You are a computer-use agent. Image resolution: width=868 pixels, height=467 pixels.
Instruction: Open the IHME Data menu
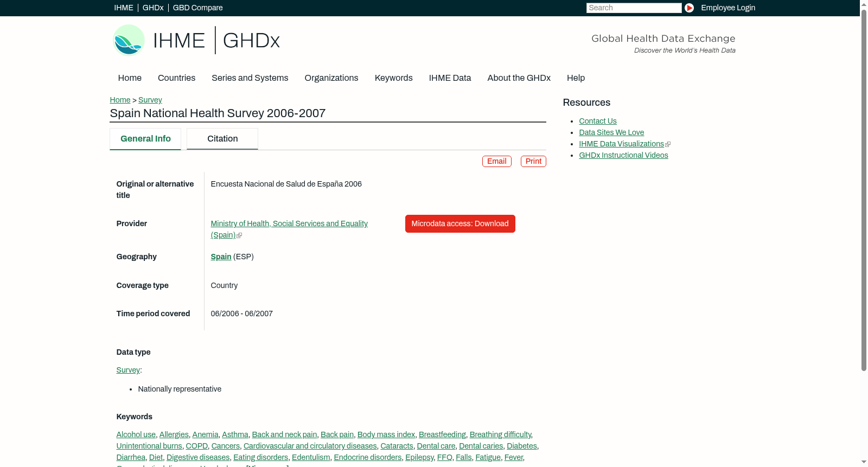pos(450,78)
